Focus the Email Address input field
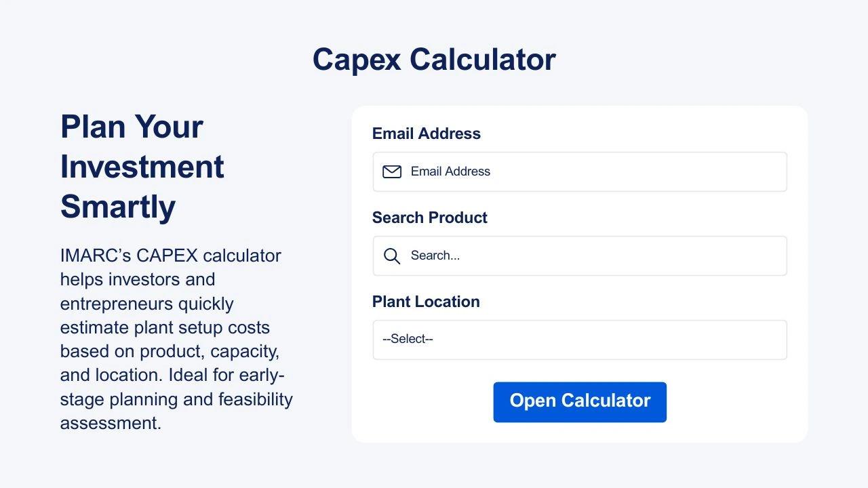This screenshot has width=868, height=488. 597,171
